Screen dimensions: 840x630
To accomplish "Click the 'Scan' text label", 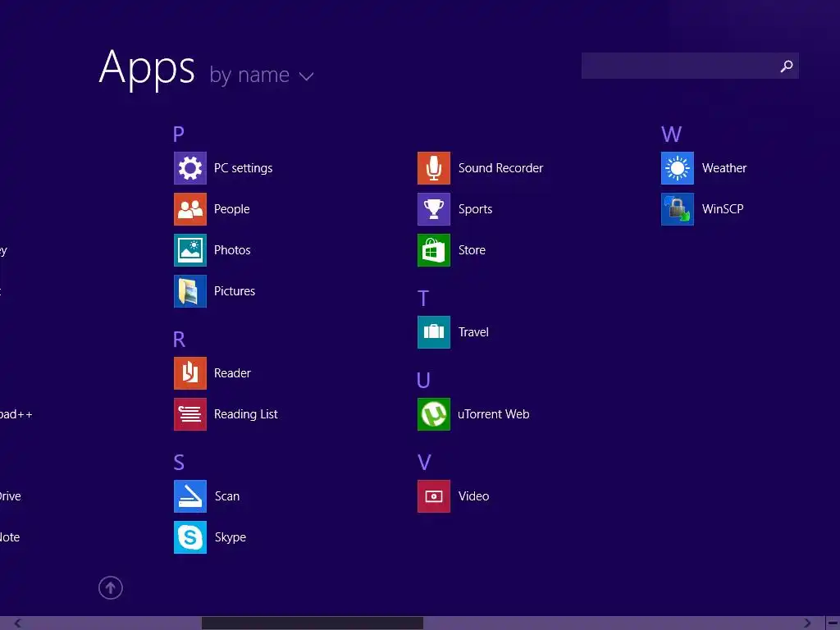I will pyautogui.click(x=227, y=496).
